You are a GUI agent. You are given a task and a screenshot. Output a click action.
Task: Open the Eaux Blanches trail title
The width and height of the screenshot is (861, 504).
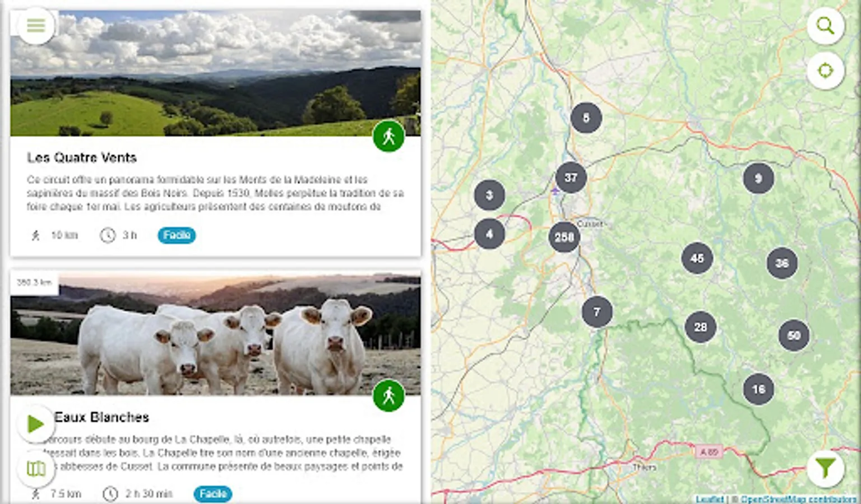pyautogui.click(x=101, y=417)
